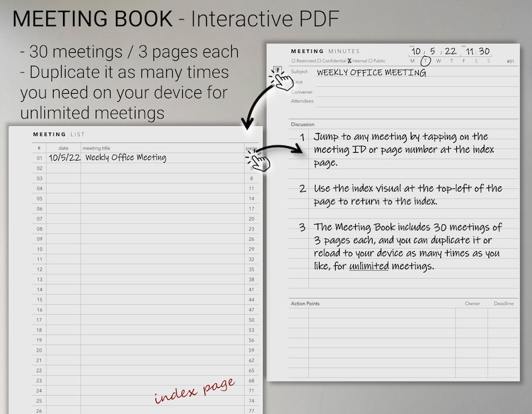532x414 pixels.
Task: Open meeting ID 16 in the list
Action: pos(40,309)
